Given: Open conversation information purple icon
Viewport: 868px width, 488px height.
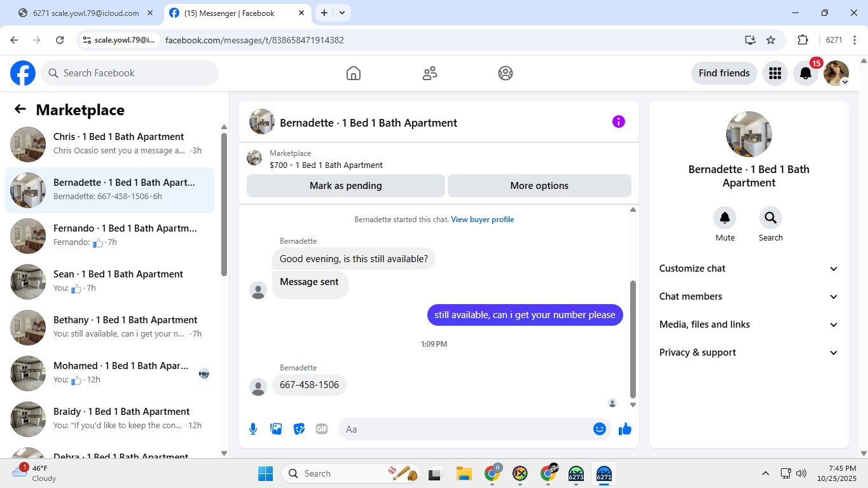Looking at the screenshot, I should coord(619,122).
